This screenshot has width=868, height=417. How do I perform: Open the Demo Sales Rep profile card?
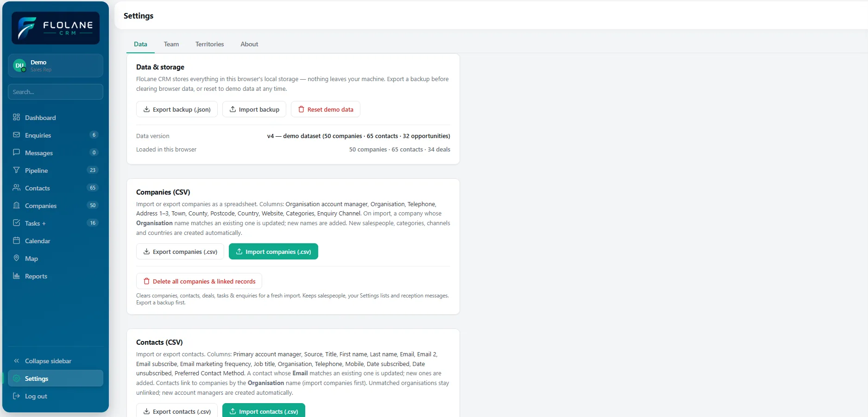[56, 65]
